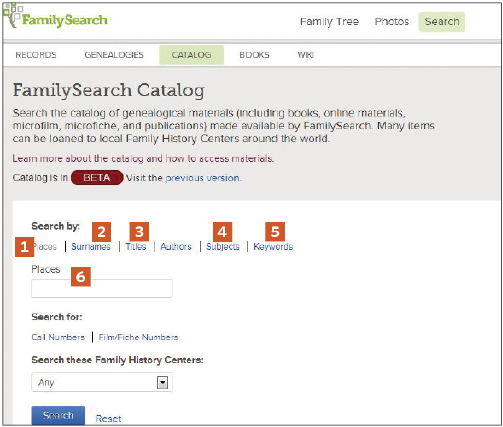Open Film/Fiche Numbers search link
Viewport: 503px width, 427px height.
tap(138, 337)
